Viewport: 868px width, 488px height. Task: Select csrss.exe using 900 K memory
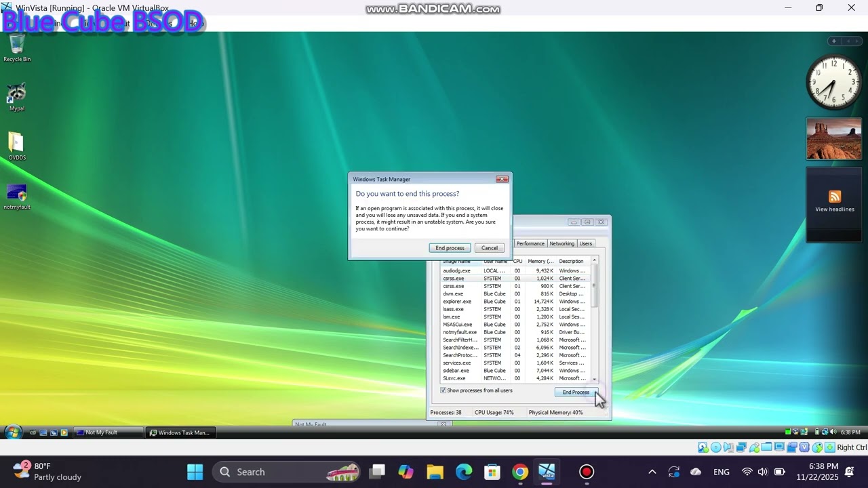[515, 286]
